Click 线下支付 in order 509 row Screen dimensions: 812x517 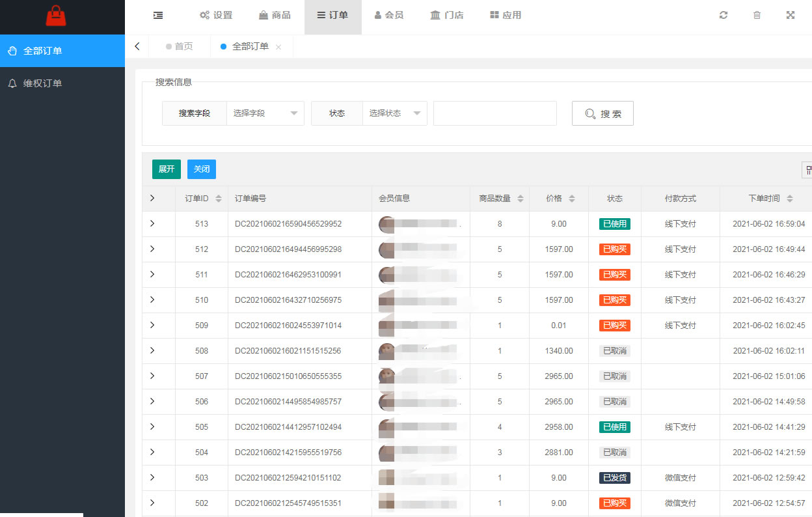(681, 326)
